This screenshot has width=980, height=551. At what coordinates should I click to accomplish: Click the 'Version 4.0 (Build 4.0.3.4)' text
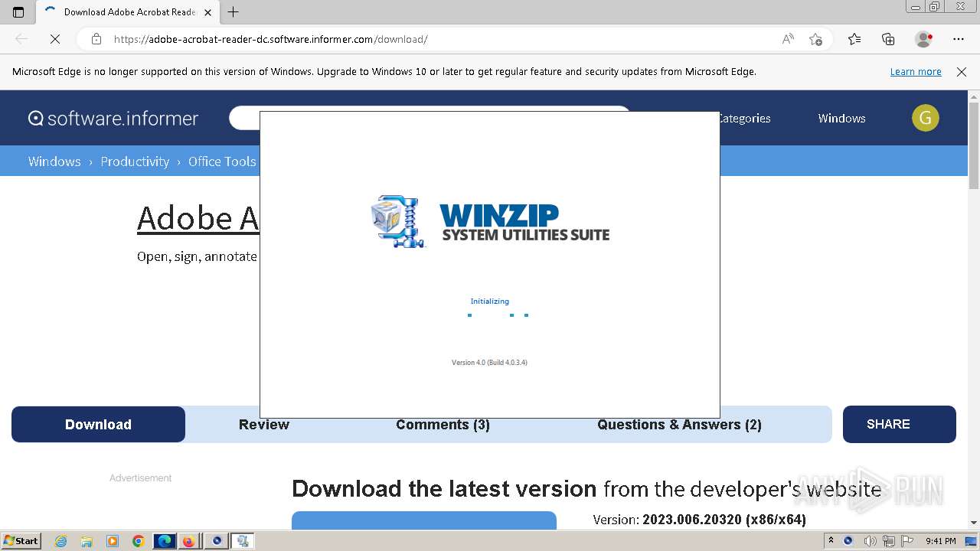[x=489, y=362]
